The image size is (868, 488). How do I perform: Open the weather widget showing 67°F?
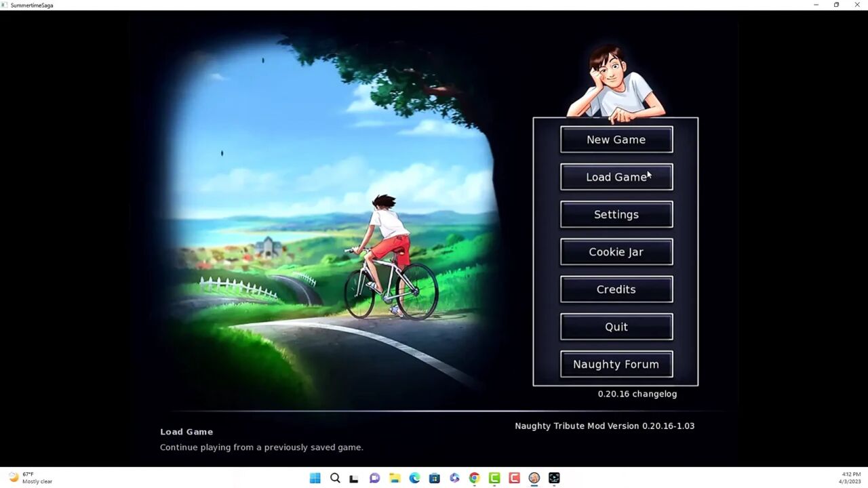pos(31,478)
